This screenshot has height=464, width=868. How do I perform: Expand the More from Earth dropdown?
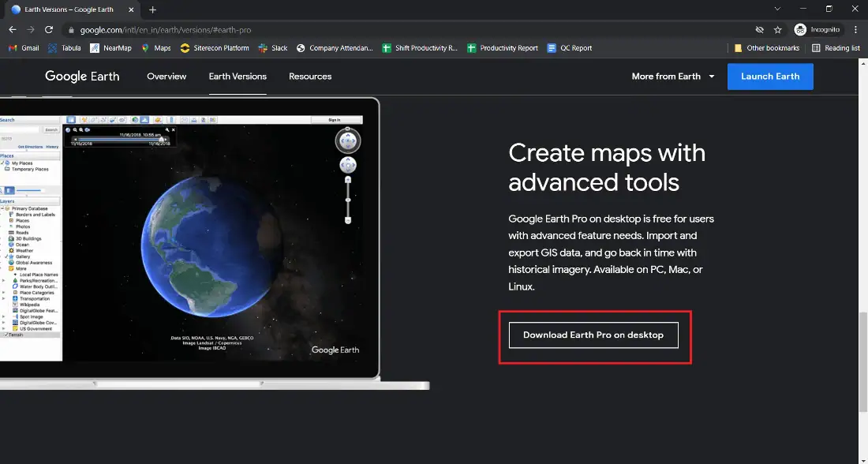(673, 77)
